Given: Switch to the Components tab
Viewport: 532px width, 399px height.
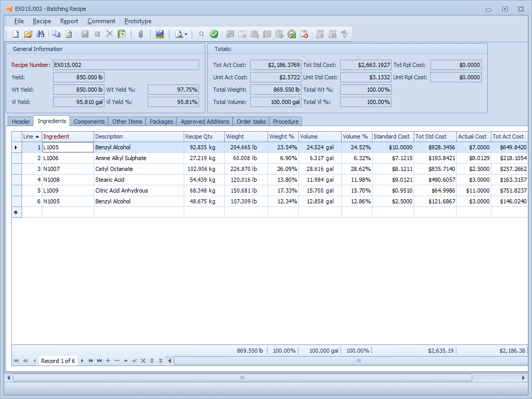Looking at the screenshot, I should point(89,121).
